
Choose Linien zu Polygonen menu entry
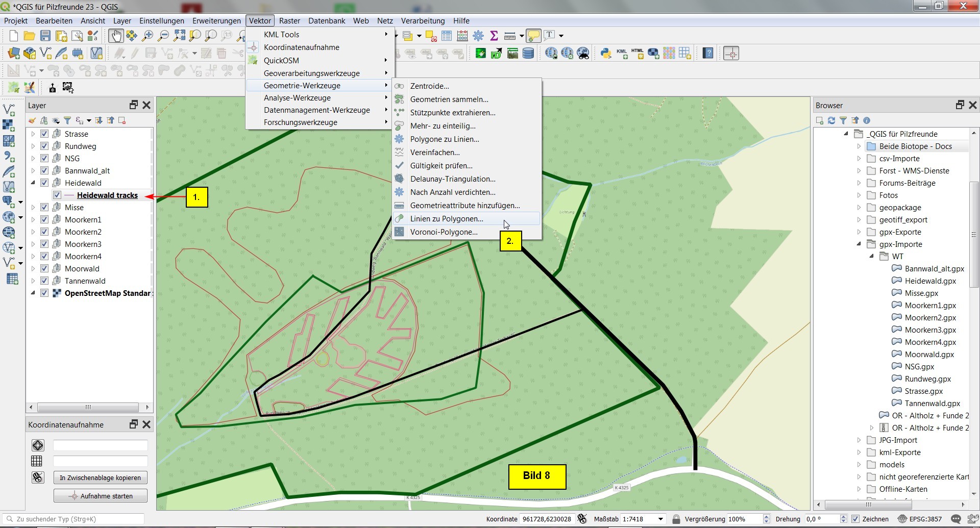(447, 219)
